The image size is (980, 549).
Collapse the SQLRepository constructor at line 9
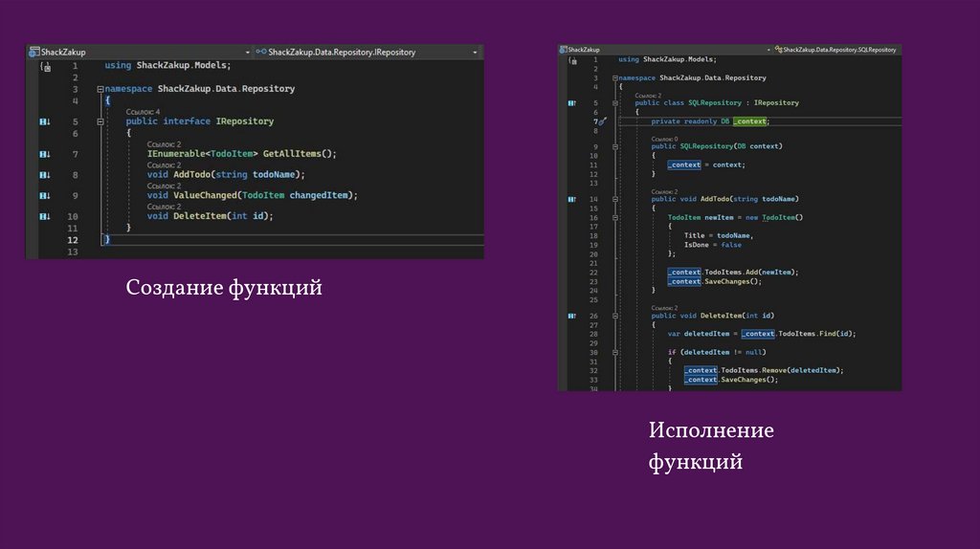(x=615, y=146)
